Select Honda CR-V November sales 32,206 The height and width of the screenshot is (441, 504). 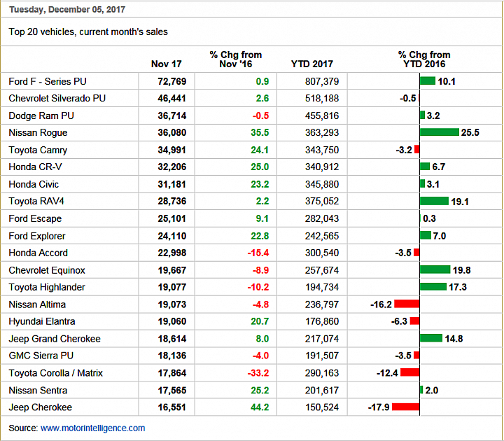[x=172, y=167]
